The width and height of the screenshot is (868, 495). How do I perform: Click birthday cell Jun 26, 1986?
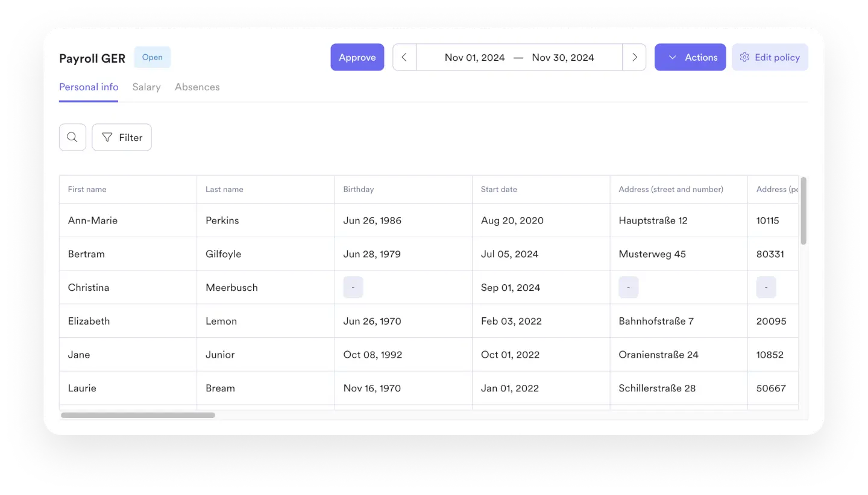pyautogui.click(x=403, y=220)
